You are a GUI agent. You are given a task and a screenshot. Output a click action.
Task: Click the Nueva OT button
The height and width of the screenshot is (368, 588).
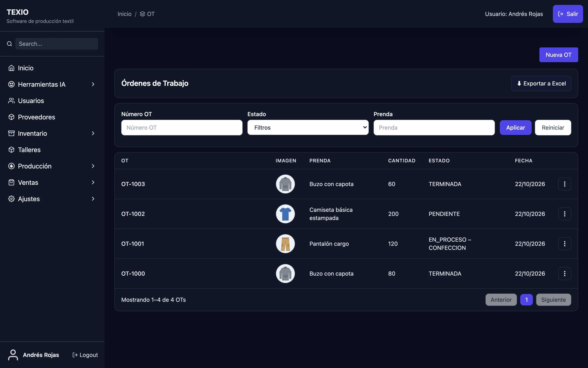(x=558, y=55)
